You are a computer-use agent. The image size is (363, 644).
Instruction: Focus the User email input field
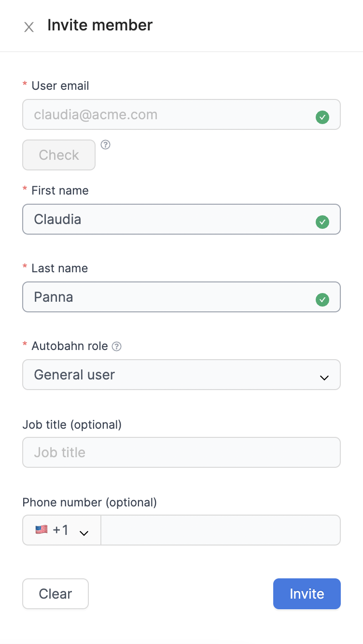[x=181, y=114]
